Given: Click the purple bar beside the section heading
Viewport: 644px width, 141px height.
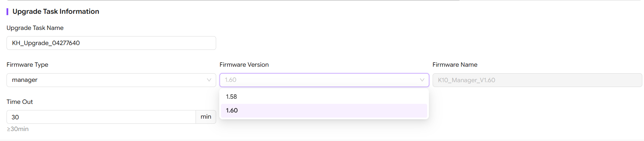Looking at the screenshot, I should click(7, 12).
